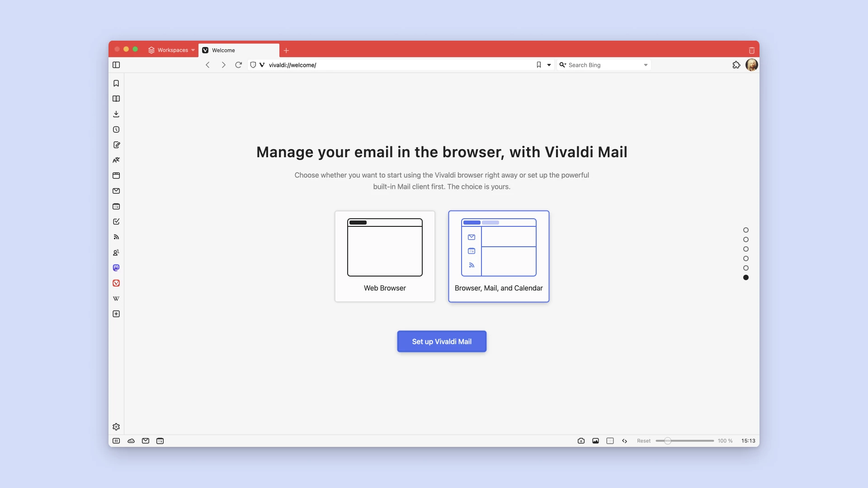Open the Vivaldi Mail icon in sidebar
The height and width of the screenshot is (488, 868).
116,191
